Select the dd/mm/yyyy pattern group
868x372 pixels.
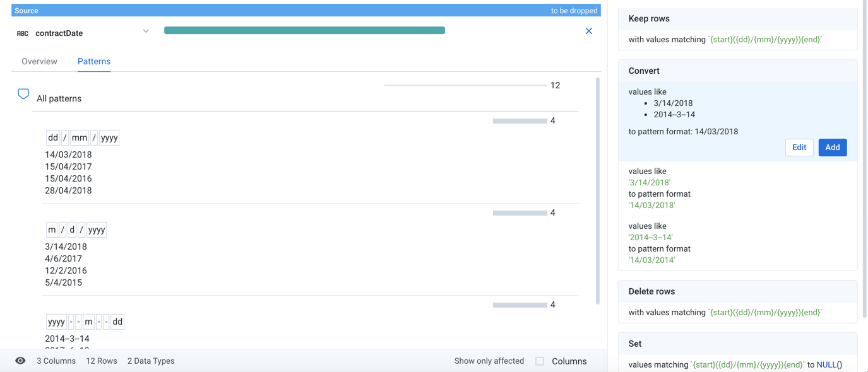click(x=83, y=138)
